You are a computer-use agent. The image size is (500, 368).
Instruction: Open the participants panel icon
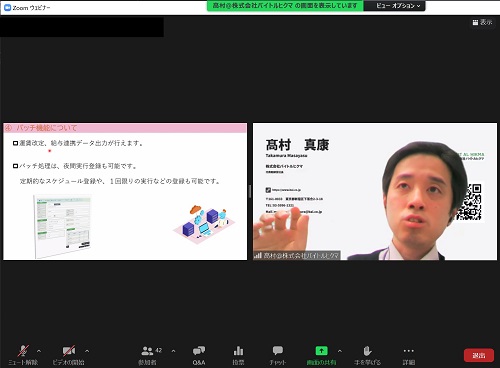(147, 351)
